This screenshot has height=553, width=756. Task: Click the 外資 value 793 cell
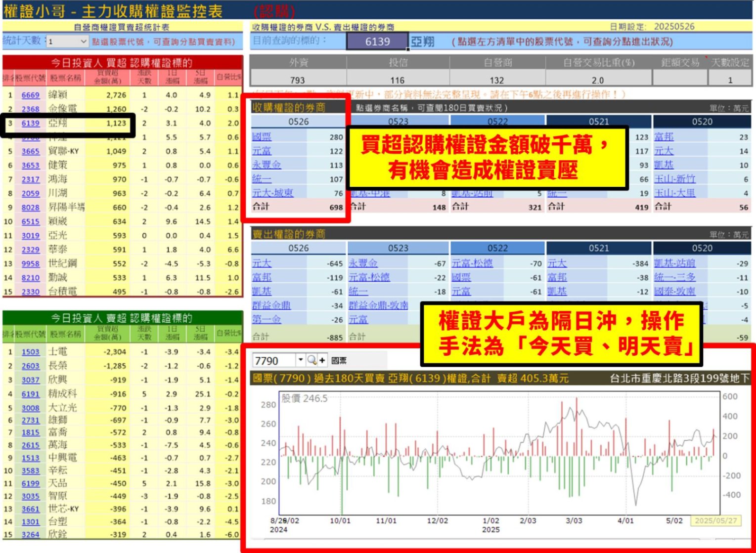[298, 80]
